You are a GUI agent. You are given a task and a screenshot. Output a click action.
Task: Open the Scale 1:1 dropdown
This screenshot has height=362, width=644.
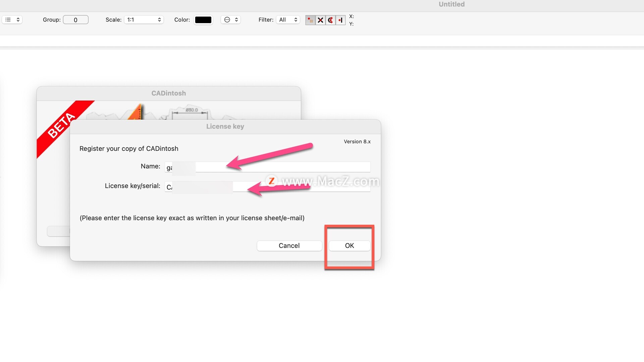[x=144, y=20]
